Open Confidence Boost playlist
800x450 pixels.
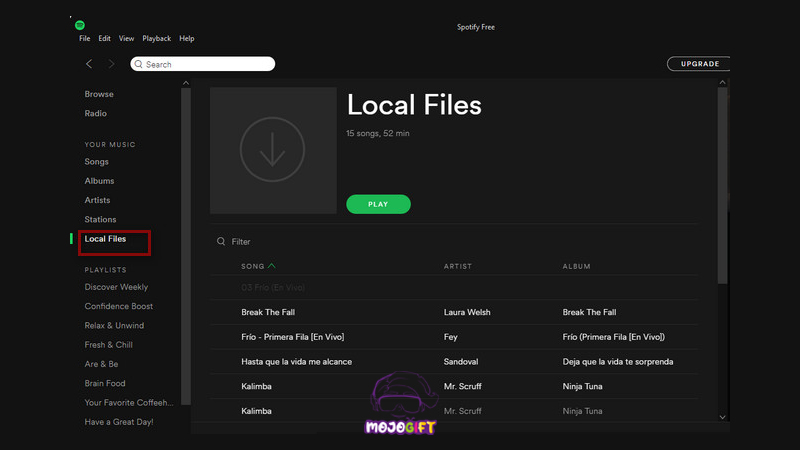click(x=119, y=306)
